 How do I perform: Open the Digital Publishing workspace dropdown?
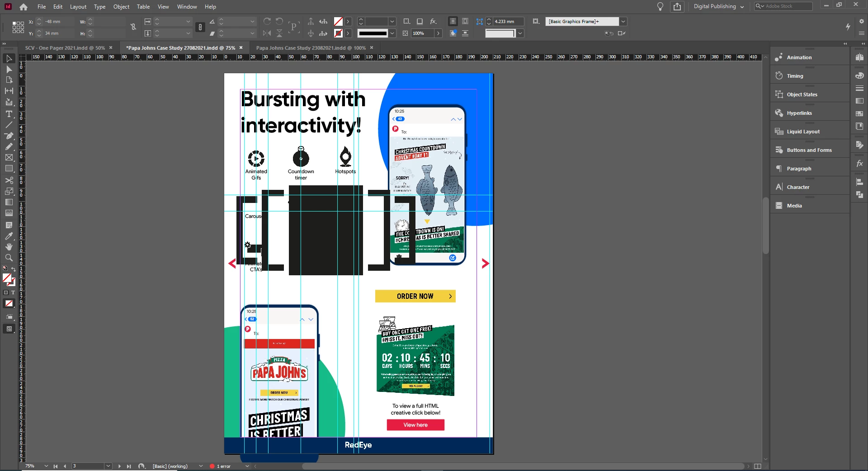click(x=718, y=6)
